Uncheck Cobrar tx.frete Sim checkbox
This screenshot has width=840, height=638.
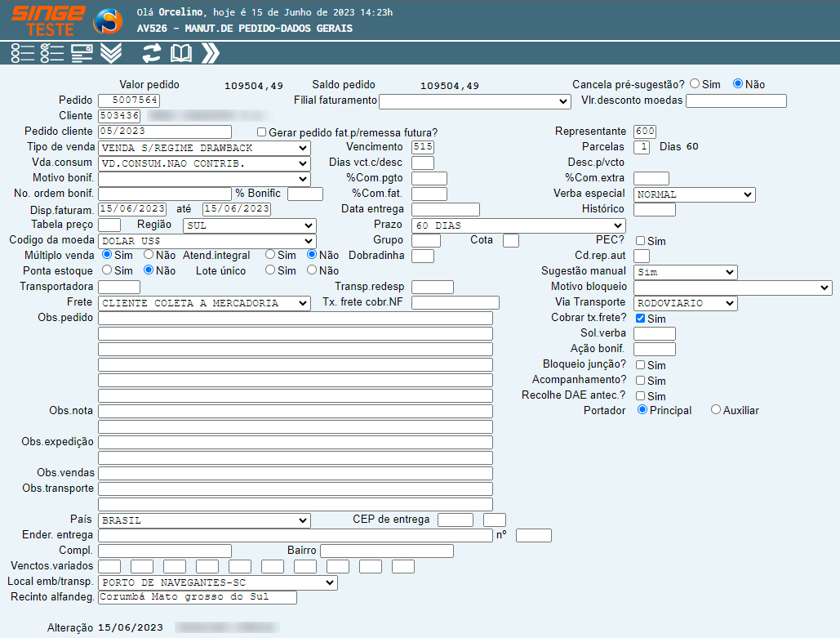click(640, 319)
